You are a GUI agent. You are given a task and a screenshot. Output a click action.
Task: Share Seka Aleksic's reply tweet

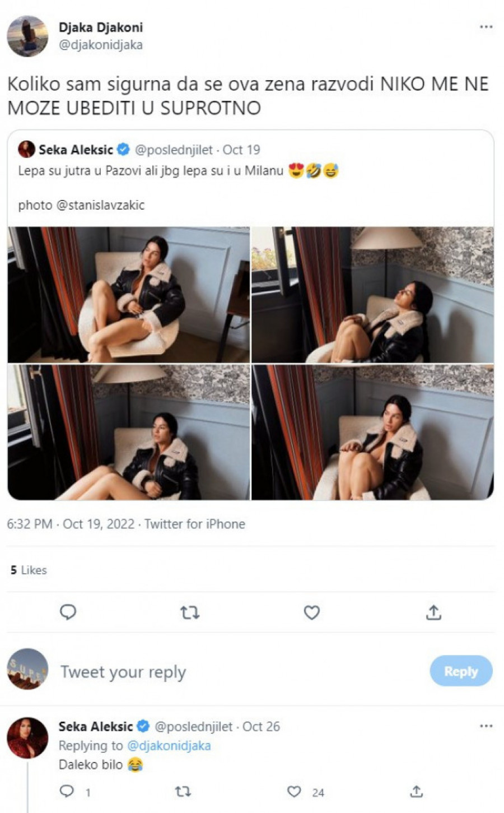[417, 791]
